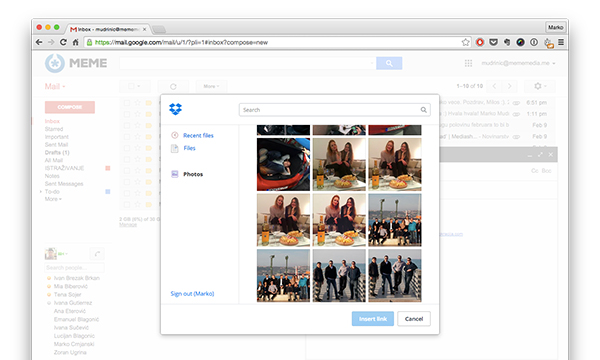Click the blue Gmail search button

tap(389, 63)
